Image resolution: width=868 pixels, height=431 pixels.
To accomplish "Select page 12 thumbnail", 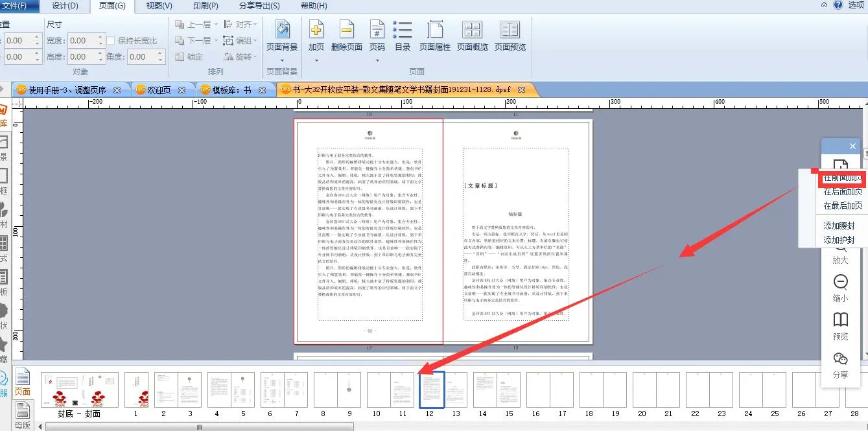I will [x=432, y=390].
